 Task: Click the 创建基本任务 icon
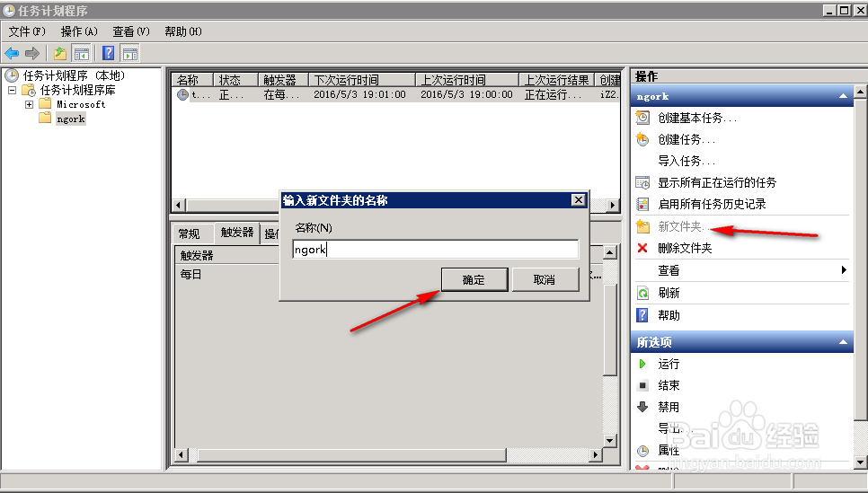pos(642,118)
